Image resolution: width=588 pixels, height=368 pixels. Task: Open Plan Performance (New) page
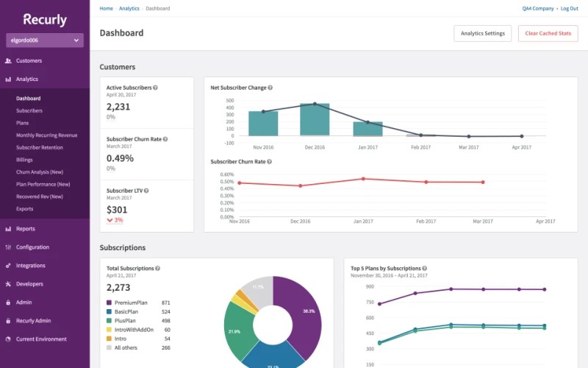(43, 184)
